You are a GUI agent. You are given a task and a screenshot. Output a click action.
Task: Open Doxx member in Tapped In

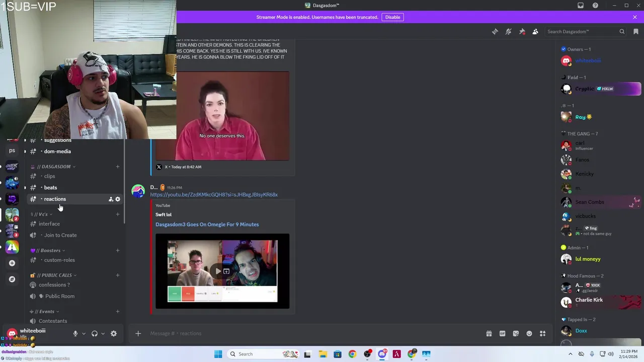click(x=601, y=331)
